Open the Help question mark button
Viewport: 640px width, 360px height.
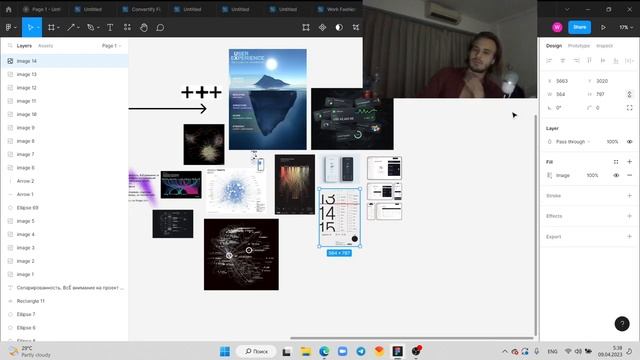click(x=622, y=324)
